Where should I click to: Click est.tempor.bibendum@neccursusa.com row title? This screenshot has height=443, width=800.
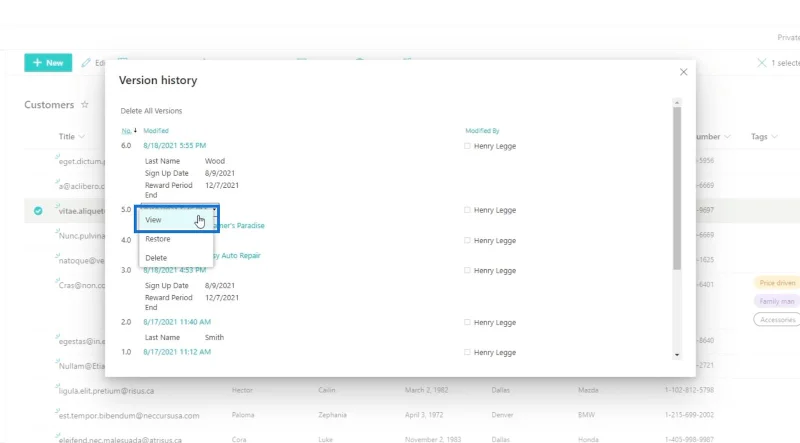129,416
